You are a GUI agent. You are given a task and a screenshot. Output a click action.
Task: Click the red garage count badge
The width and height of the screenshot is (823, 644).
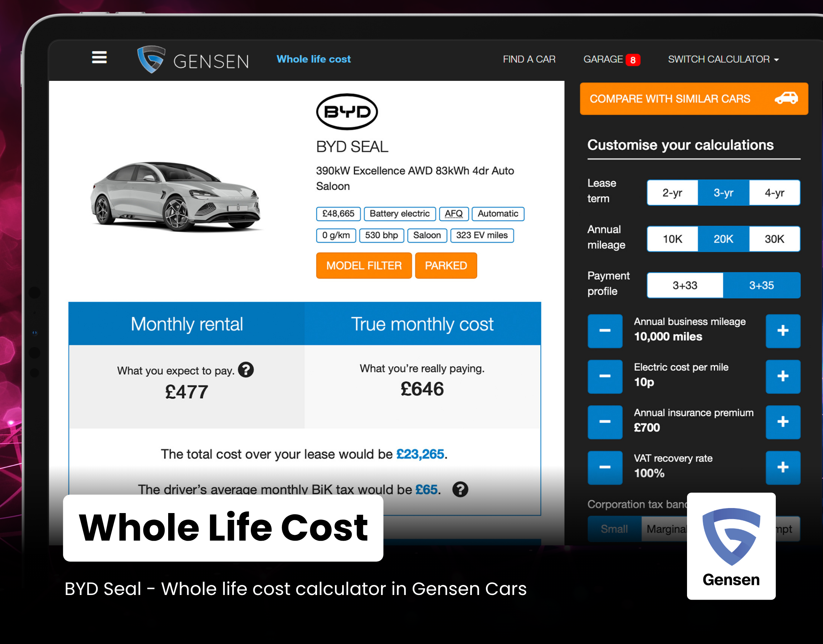633,60
